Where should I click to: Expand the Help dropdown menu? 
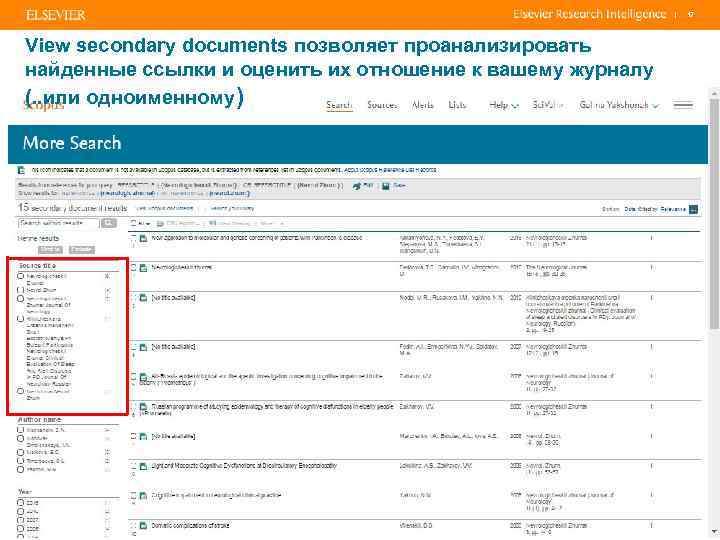pos(504,105)
